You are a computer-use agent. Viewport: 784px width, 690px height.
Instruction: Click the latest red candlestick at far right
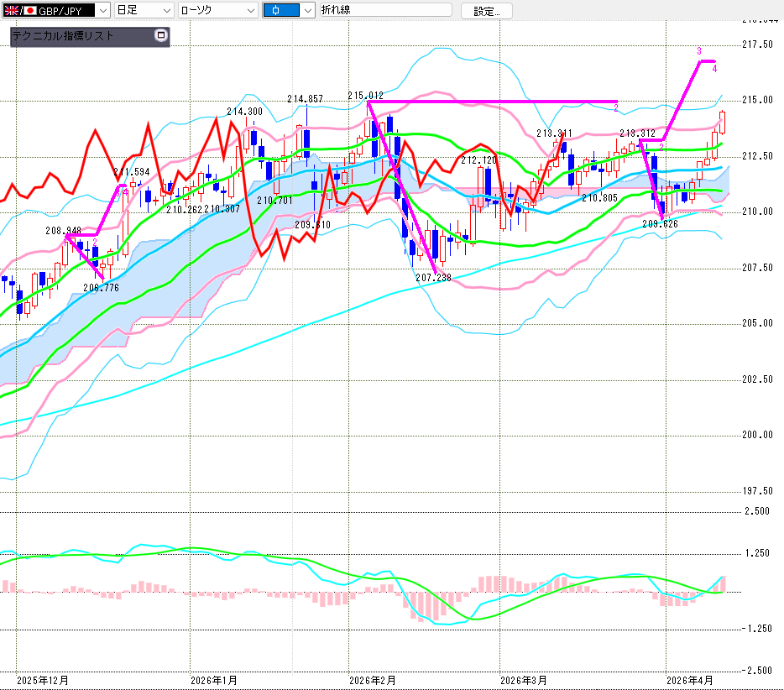point(724,122)
